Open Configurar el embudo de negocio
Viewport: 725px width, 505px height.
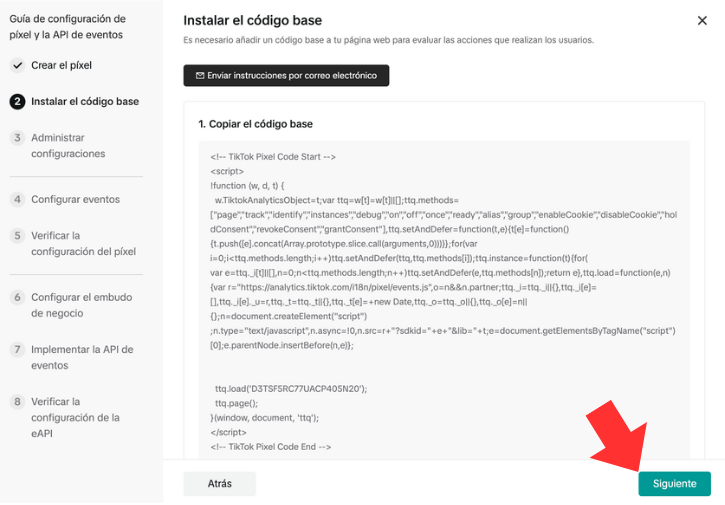tap(81, 305)
